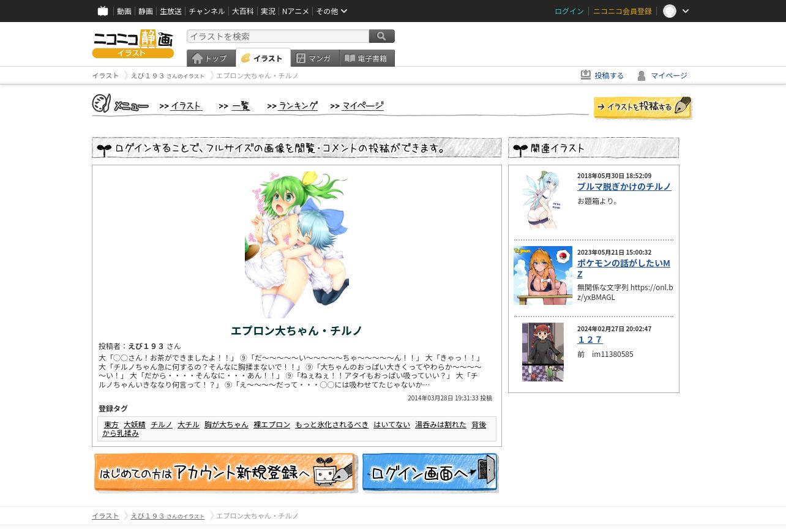Click イラスト in the bottom breadcrumb
The height and width of the screenshot is (532, 786).
[105, 516]
